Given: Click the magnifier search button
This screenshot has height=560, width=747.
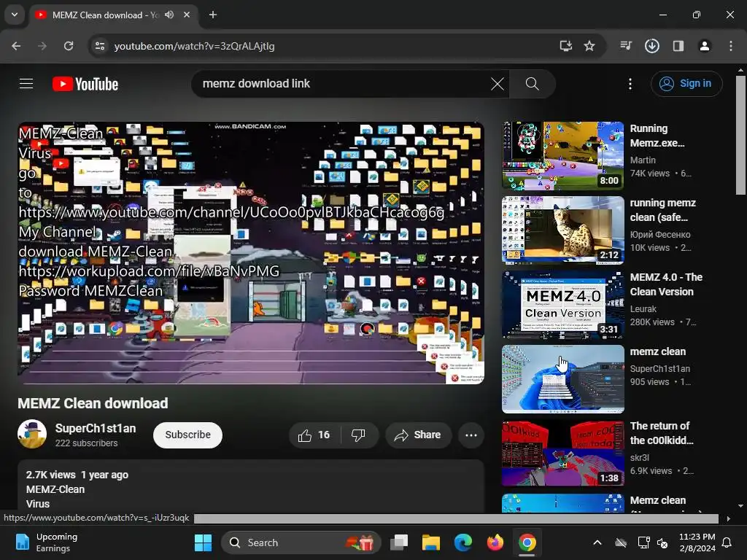Looking at the screenshot, I should (532, 84).
